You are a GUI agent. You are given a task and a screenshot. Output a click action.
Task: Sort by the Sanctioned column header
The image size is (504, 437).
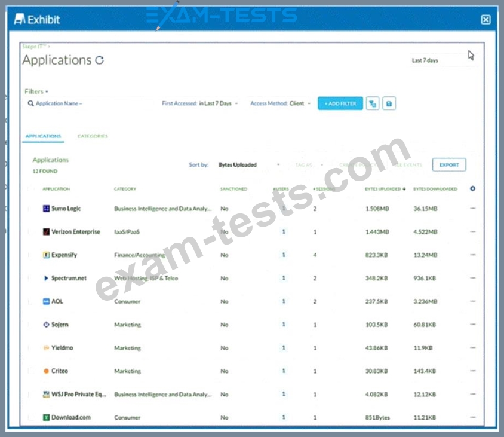pyautogui.click(x=233, y=189)
